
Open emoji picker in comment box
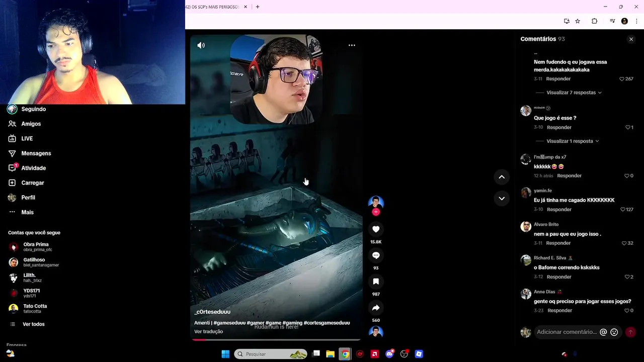[614, 332]
